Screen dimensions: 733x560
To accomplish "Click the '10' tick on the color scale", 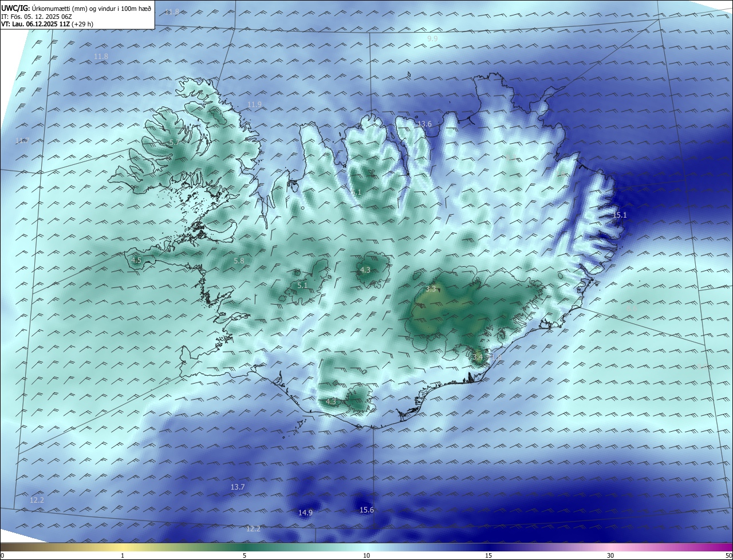I will tap(366, 555).
